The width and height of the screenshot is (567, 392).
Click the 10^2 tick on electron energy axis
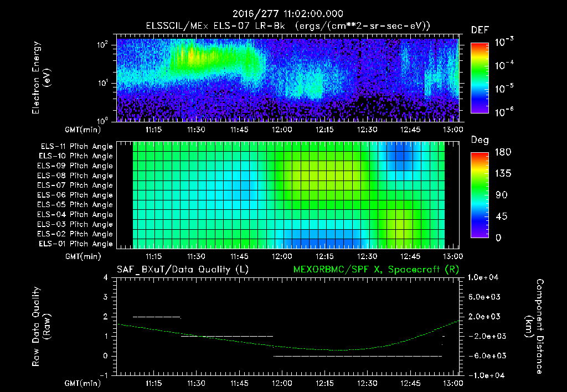click(x=102, y=45)
